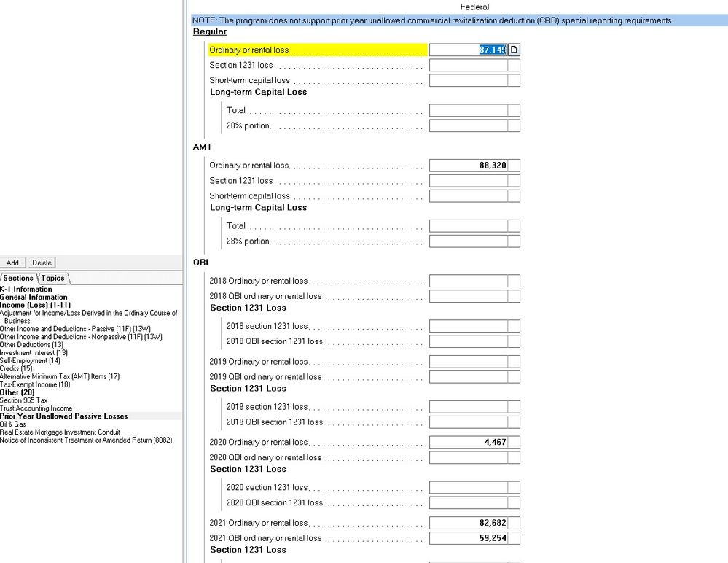Select K-1 Information in the sections list
This screenshot has width=728, height=563.
tap(26, 289)
